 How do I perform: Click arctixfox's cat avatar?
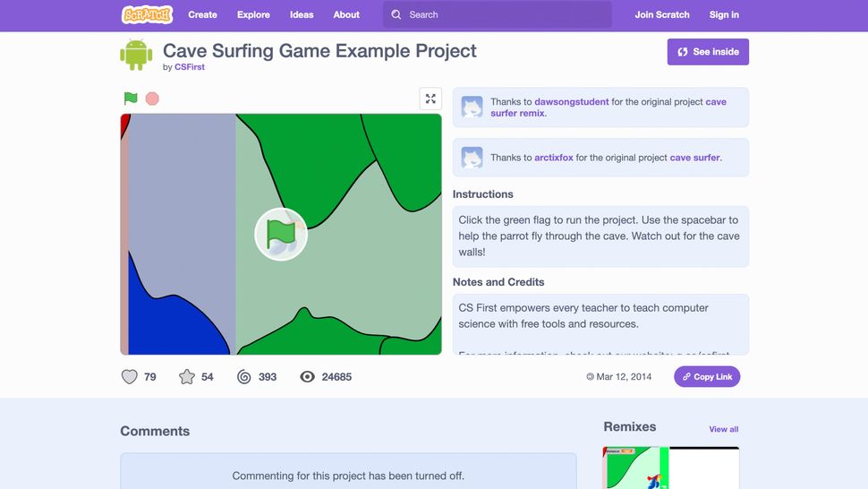[x=472, y=158]
